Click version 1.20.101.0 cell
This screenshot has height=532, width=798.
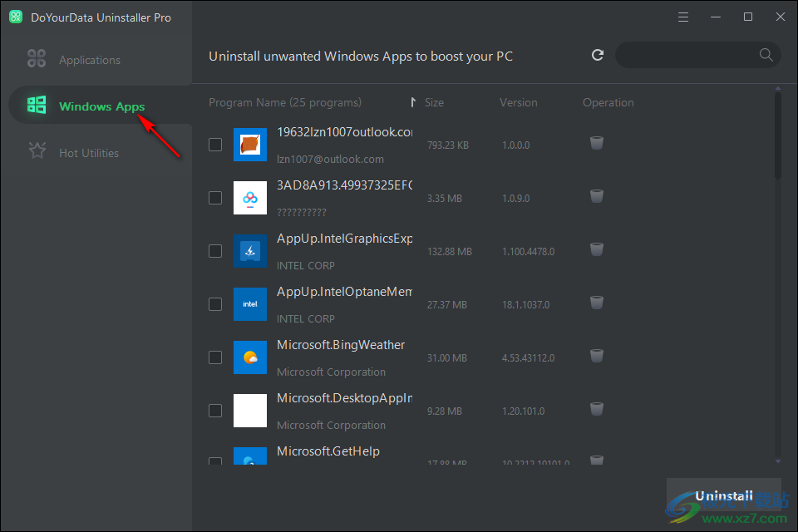[x=523, y=411]
